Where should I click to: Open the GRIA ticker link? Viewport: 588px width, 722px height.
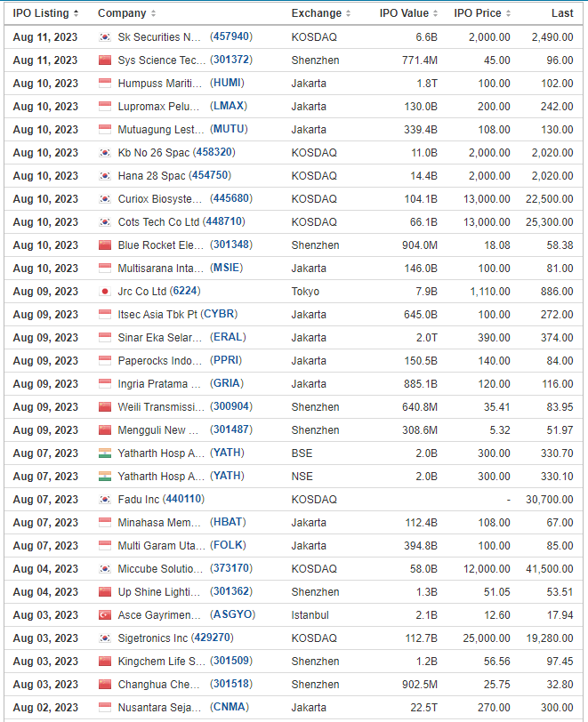coord(227,382)
